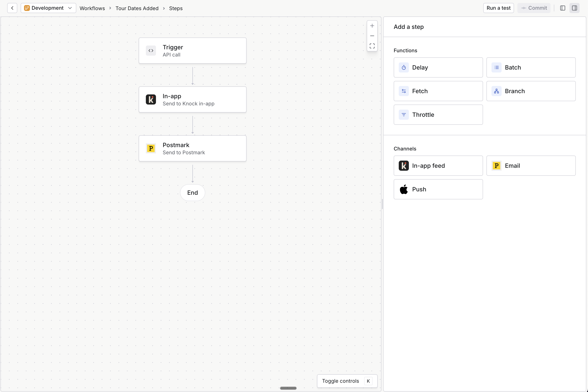588x392 pixels.
Task: Go back using the back arrow
Action: (12, 8)
